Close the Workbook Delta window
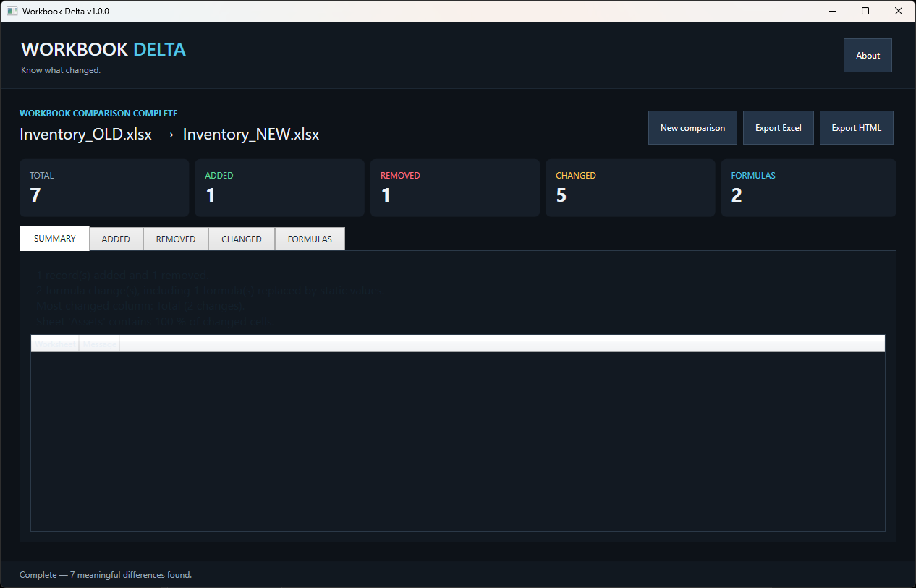The width and height of the screenshot is (916, 588). 899,11
